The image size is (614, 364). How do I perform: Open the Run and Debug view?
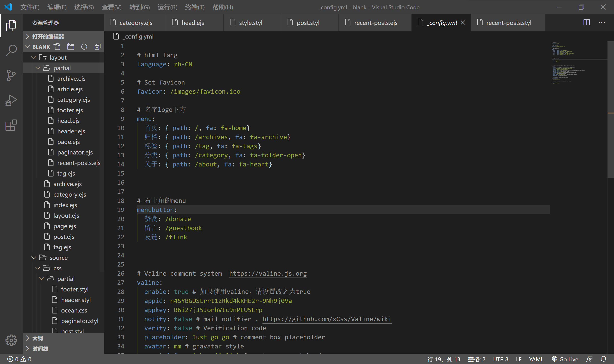point(11,101)
